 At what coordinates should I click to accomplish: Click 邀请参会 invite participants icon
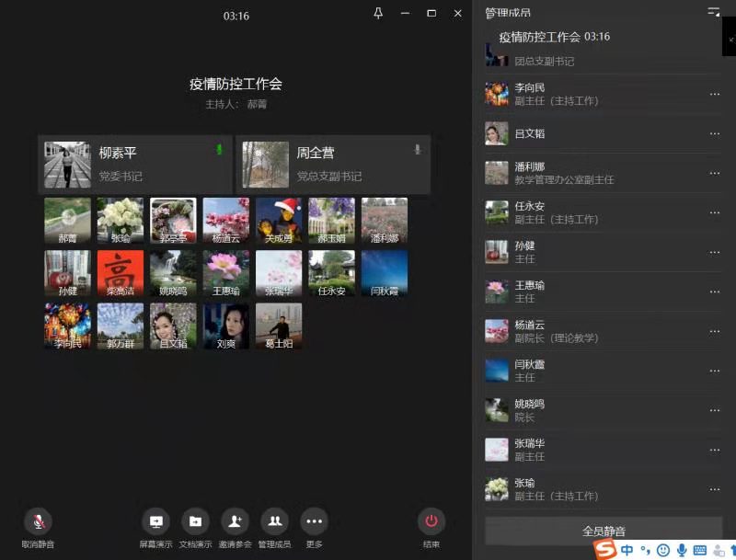pyautogui.click(x=236, y=522)
